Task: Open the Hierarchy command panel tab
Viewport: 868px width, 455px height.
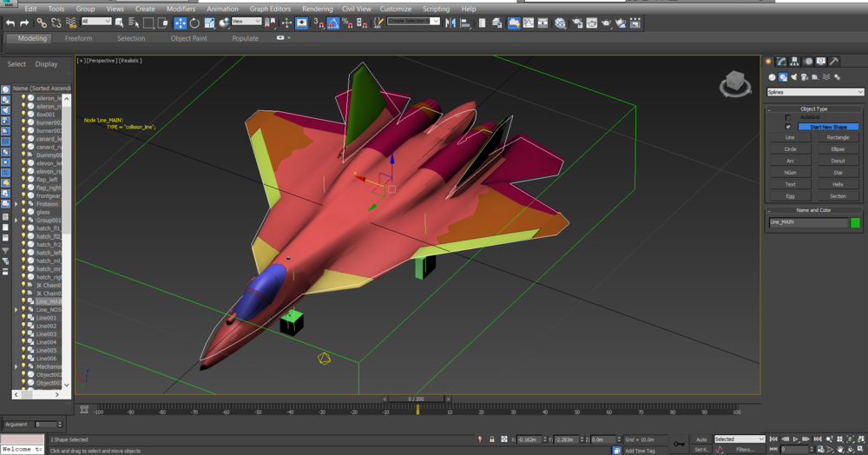Action: (x=795, y=62)
